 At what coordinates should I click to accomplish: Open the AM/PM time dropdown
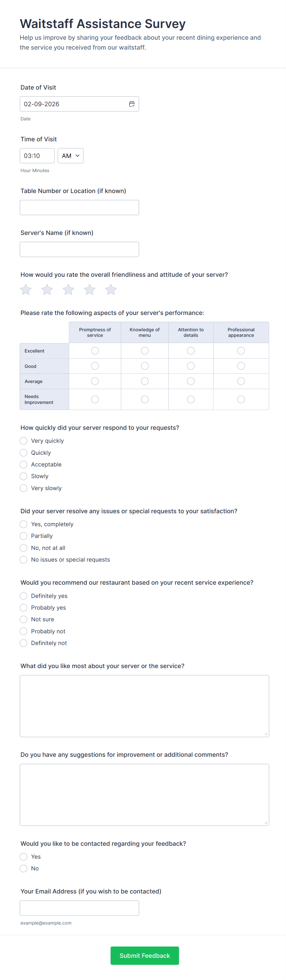(x=70, y=155)
